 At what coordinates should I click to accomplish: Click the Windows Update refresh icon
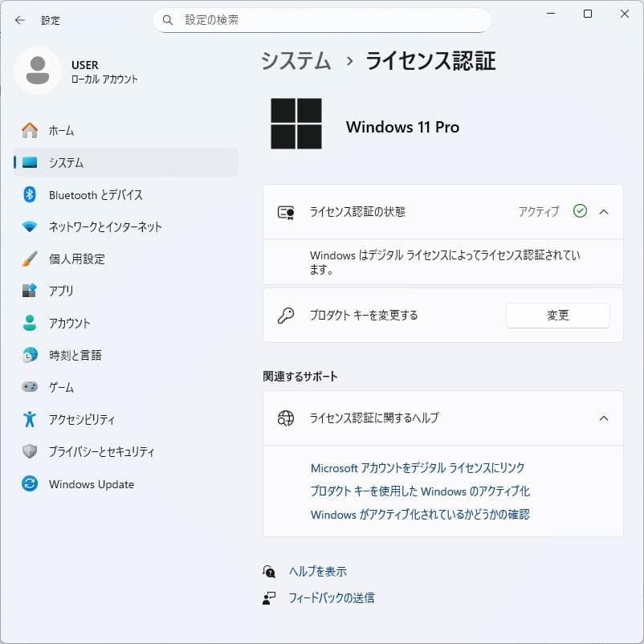[30, 483]
